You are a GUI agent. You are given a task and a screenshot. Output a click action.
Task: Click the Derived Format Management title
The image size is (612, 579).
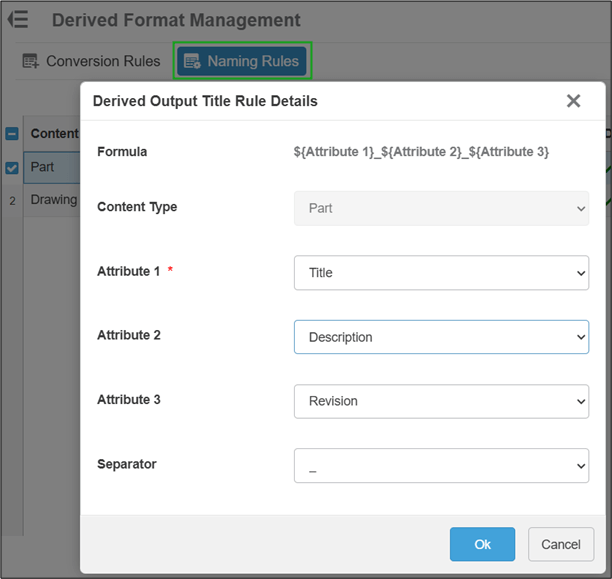pyautogui.click(x=176, y=20)
